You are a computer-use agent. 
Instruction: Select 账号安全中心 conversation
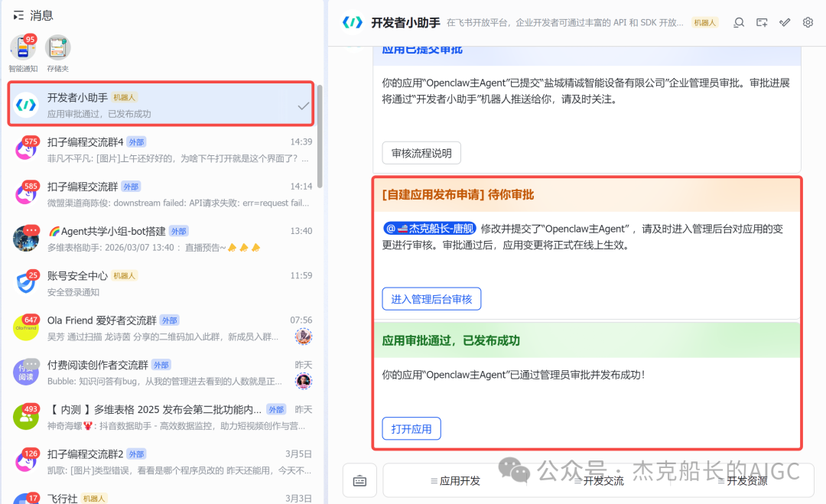(162, 283)
